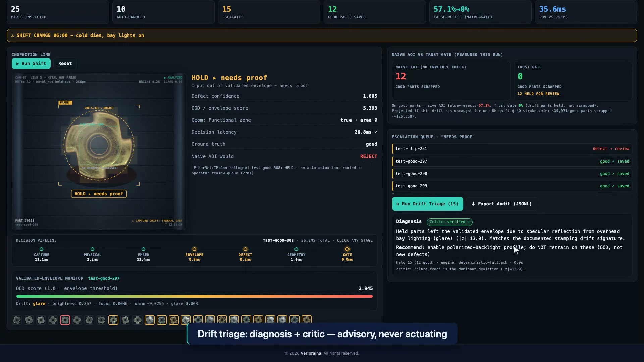The image size is (644, 362).
Task: Click the Critic: verified badge
Action: tap(449, 222)
